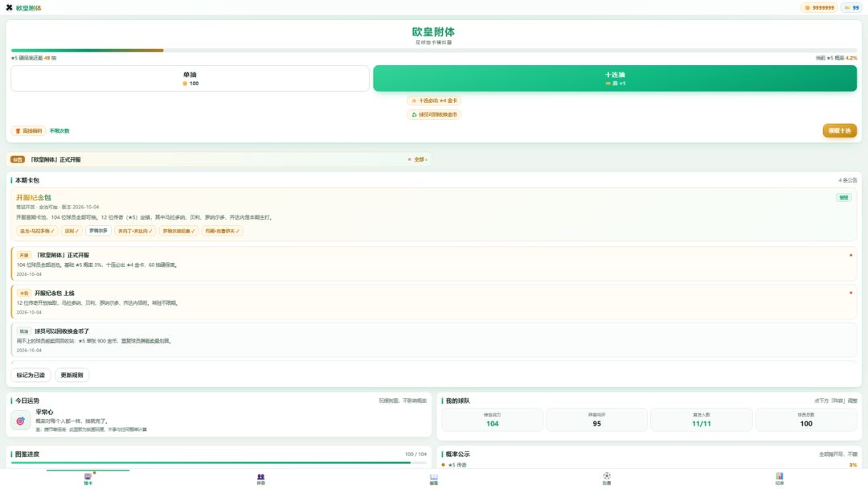Click the recycle coins badge icon
Screen dimensions: 868x489
click(414, 115)
